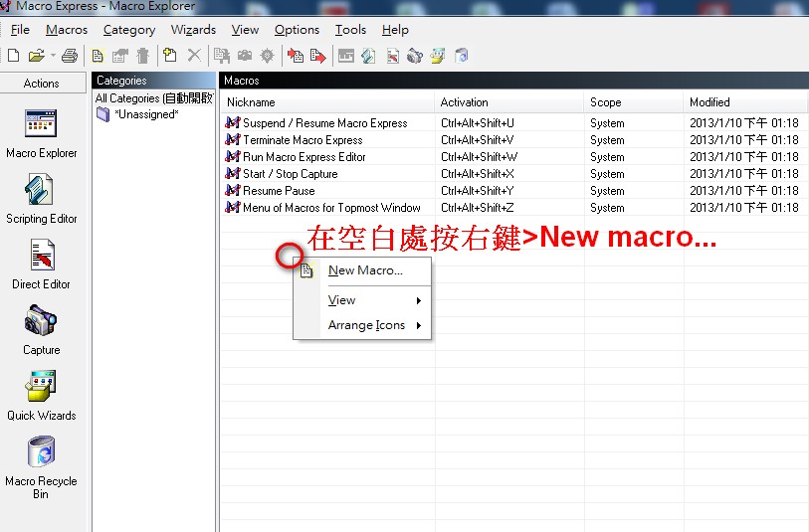
Task: Launch Quick Wizards from Actions panel
Action: pyautogui.click(x=41, y=396)
